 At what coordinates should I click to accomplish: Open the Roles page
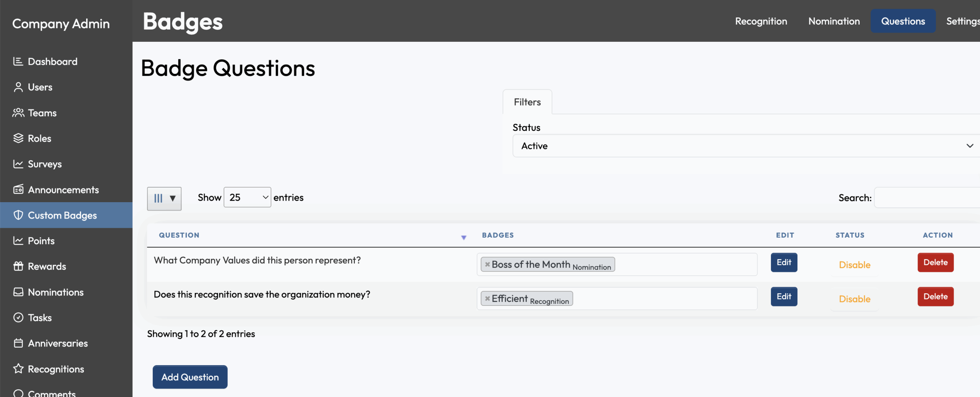tap(39, 138)
